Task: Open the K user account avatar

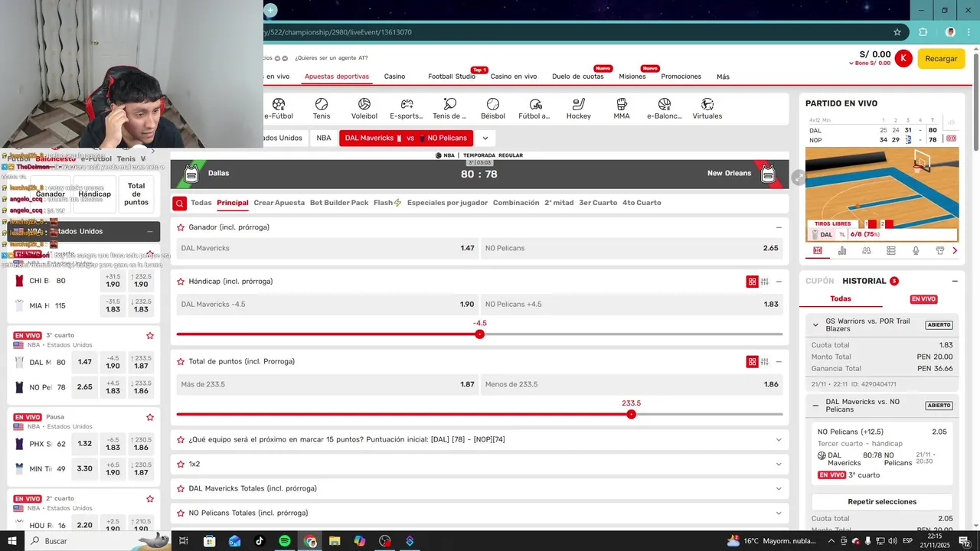Action: (903, 59)
